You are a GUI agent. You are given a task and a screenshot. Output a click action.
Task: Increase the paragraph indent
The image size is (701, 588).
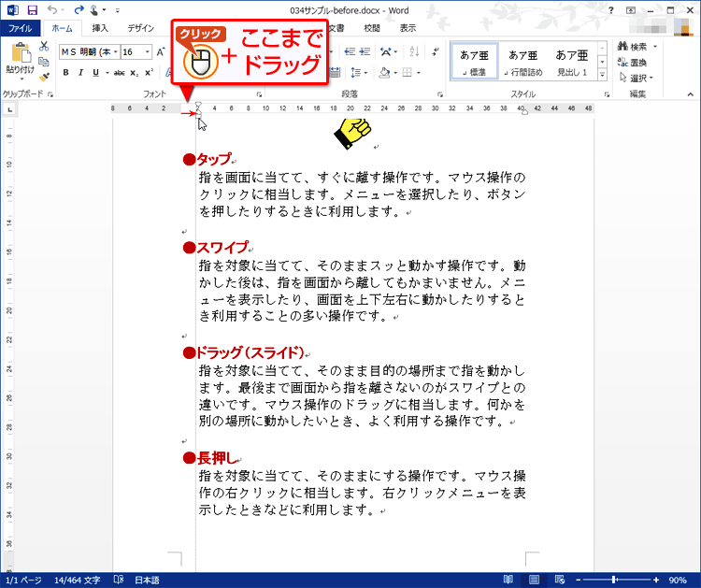point(365,51)
